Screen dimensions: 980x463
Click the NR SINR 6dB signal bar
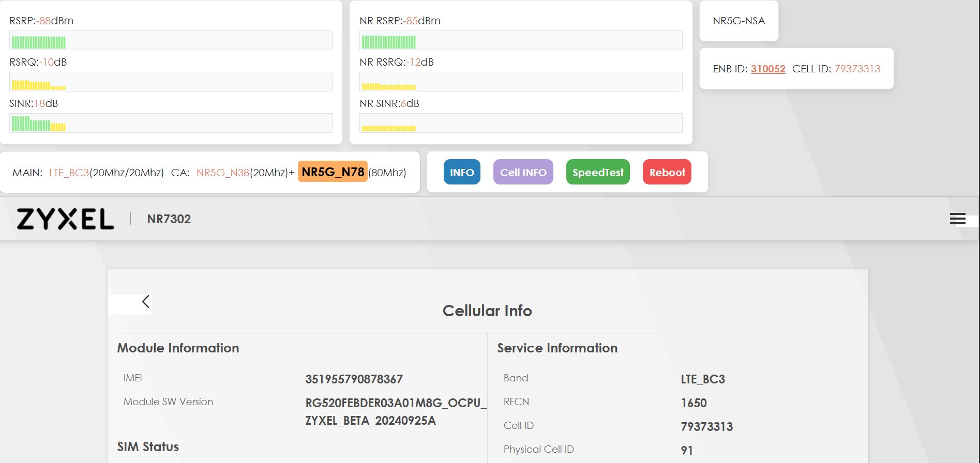[520, 124]
